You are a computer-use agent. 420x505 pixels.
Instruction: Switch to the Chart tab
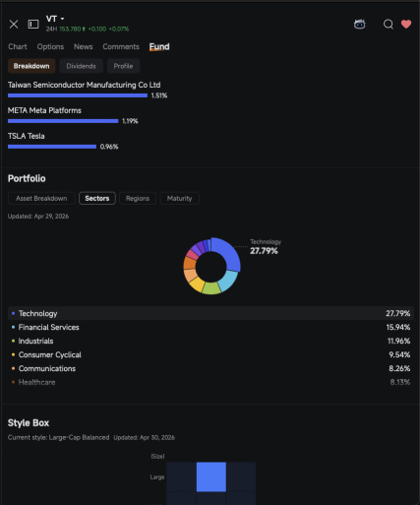point(18,46)
